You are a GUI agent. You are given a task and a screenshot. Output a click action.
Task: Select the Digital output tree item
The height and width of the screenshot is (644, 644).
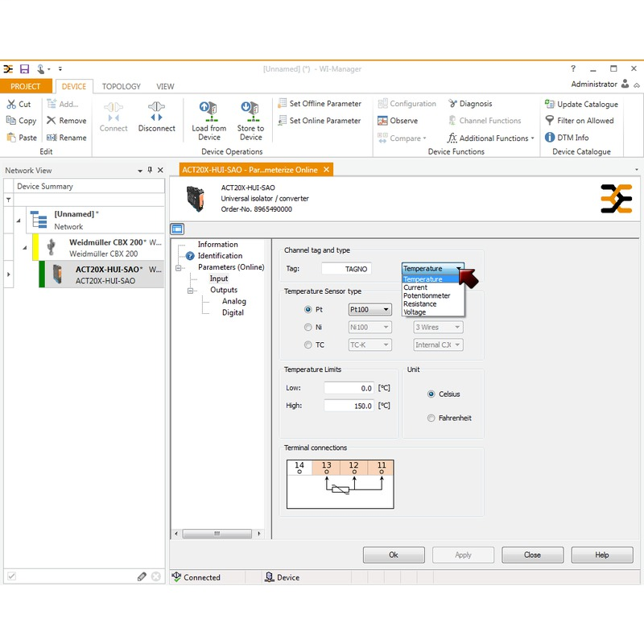tap(233, 312)
